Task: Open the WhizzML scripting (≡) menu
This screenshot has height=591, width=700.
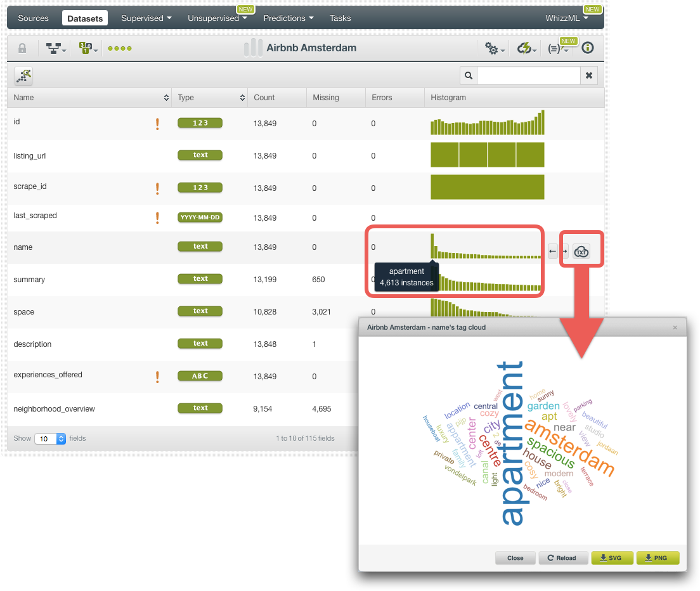Action: [x=557, y=48]
